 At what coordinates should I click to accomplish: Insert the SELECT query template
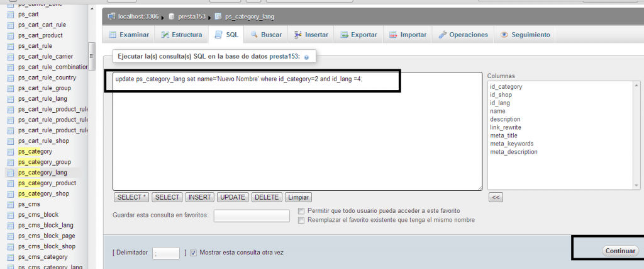click(x=167, y=197)
